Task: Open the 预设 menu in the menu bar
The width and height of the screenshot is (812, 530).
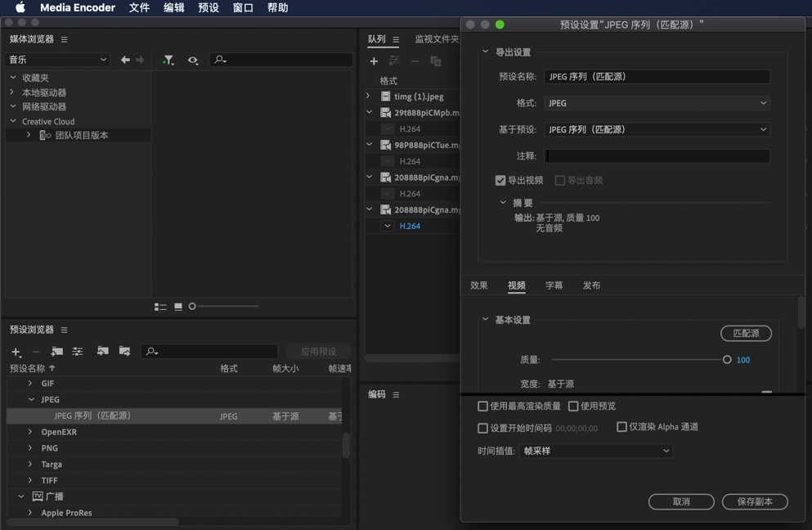Action: pyautogui.click(x=209, y=7)
